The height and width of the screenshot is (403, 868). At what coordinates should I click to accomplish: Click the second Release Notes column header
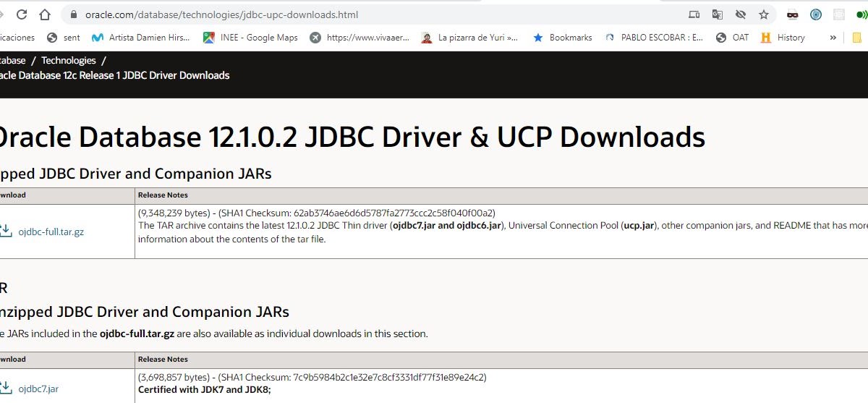[163, 360]
